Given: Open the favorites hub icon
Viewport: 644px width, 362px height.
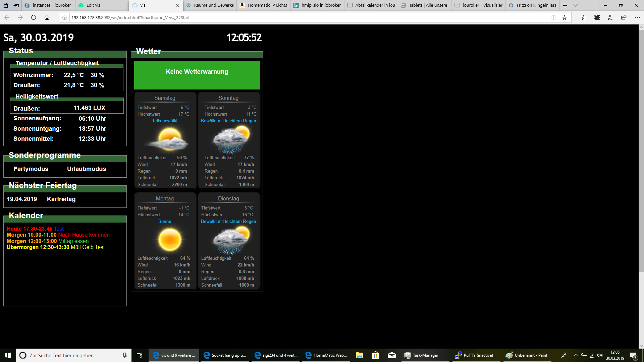Looking at the screenshot, I should point(584,17).
